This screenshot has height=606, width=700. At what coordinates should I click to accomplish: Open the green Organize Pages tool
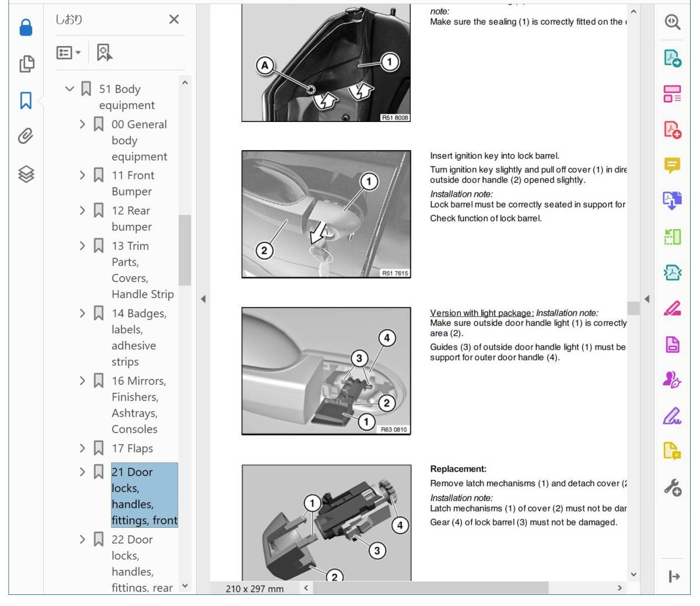pyautogui.click(x=673, y=237)
